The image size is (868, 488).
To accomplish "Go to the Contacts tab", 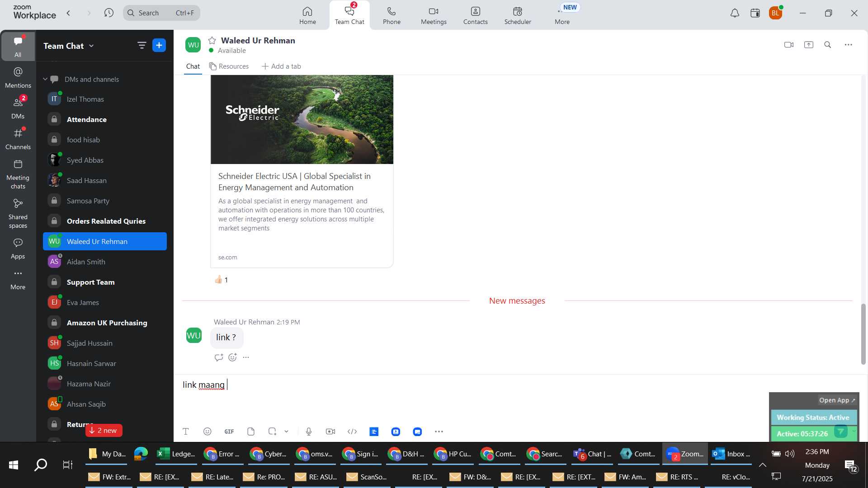I will coord(475,15).
